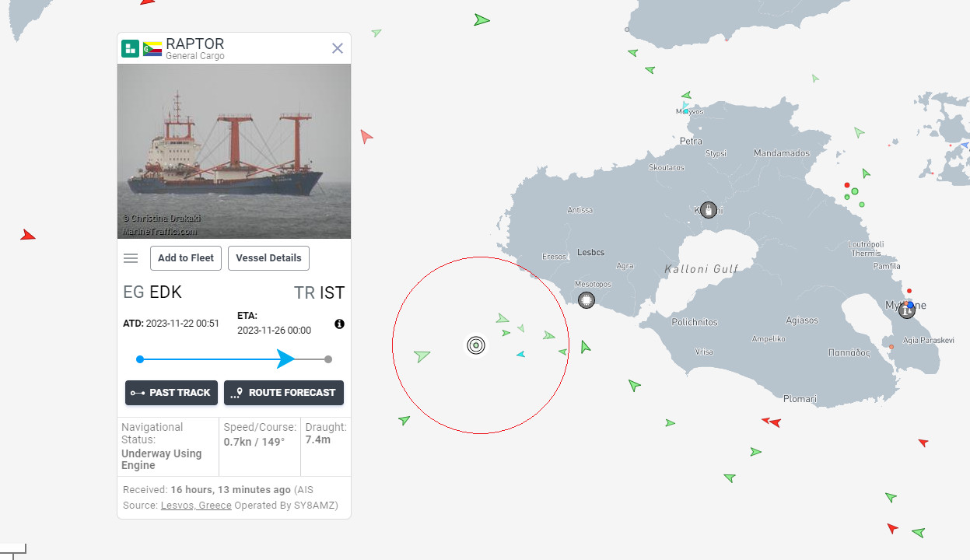Open Vessel Details
This screenshot has width=970, height=560.
268,258
